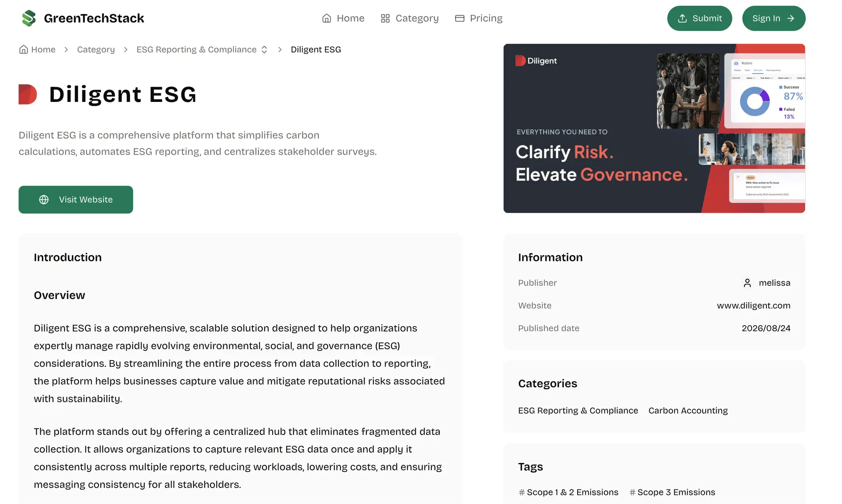Click the GreenTechStack brand name

click(x=94, y=18)
